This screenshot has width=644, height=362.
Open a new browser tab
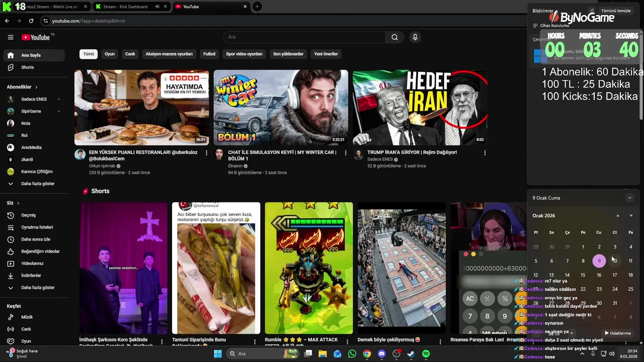[257, 7]
